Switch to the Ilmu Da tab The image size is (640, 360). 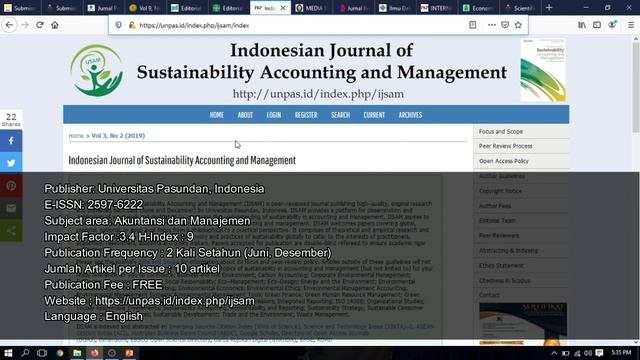395,8
